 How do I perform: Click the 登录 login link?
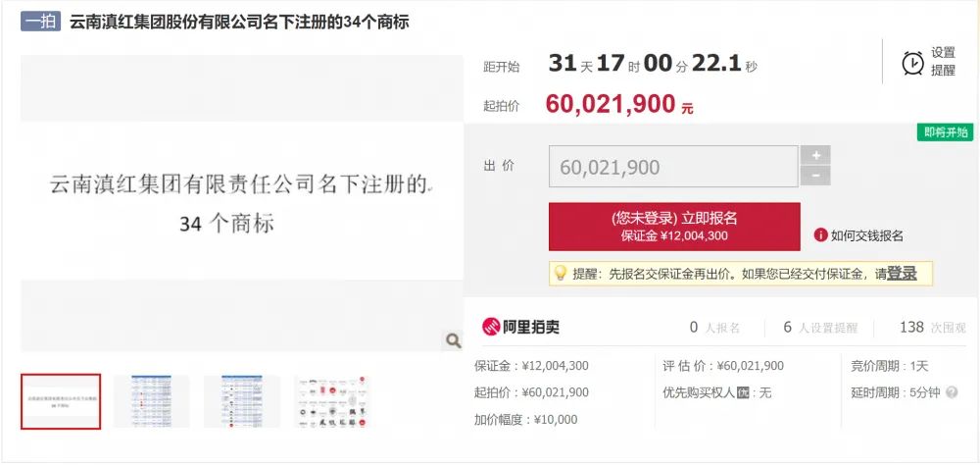[x=902, y=274]
